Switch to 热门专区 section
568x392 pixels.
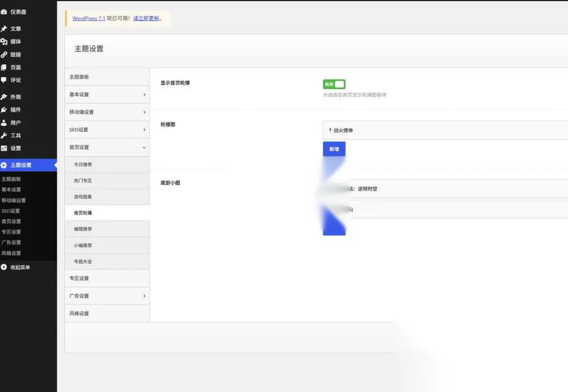click(107, 180)
